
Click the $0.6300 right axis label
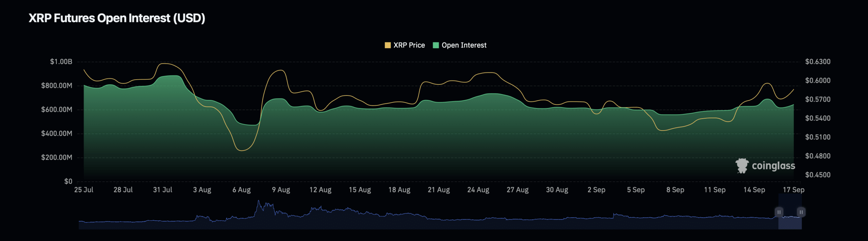[818, 62]
